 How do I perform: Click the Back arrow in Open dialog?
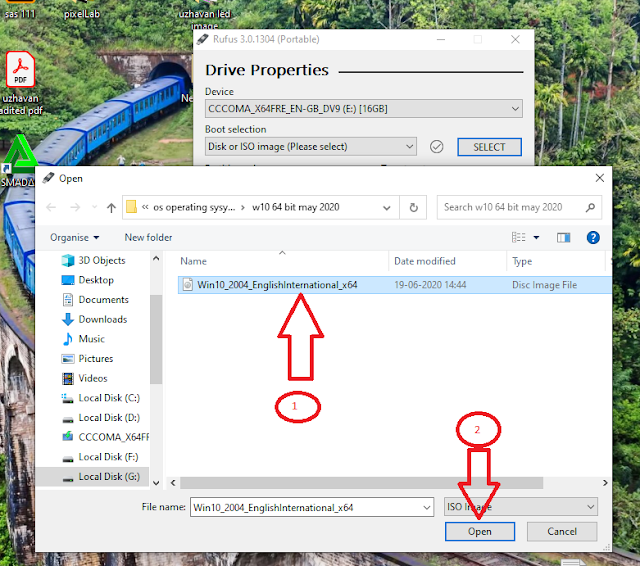(51, 208)
